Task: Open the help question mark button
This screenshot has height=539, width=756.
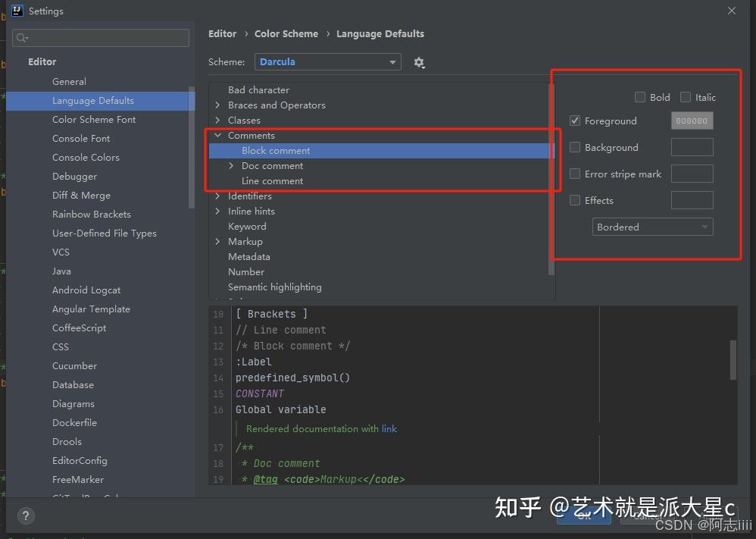Action: (26, 515)
